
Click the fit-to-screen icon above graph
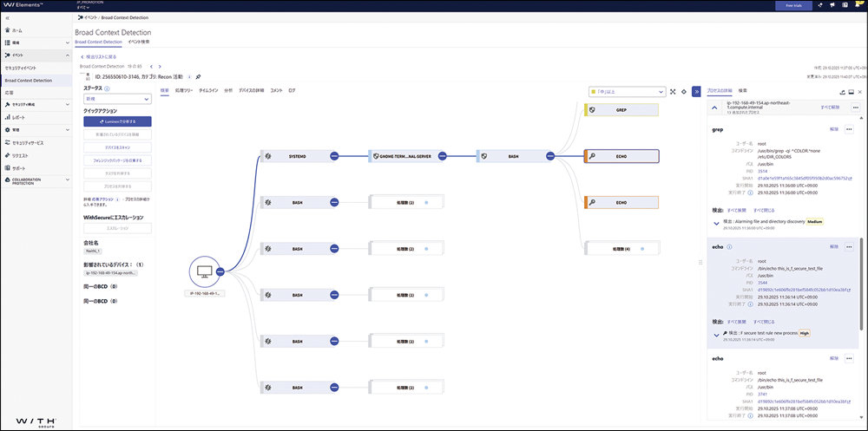pyautogui.click(x=673, y=91)
